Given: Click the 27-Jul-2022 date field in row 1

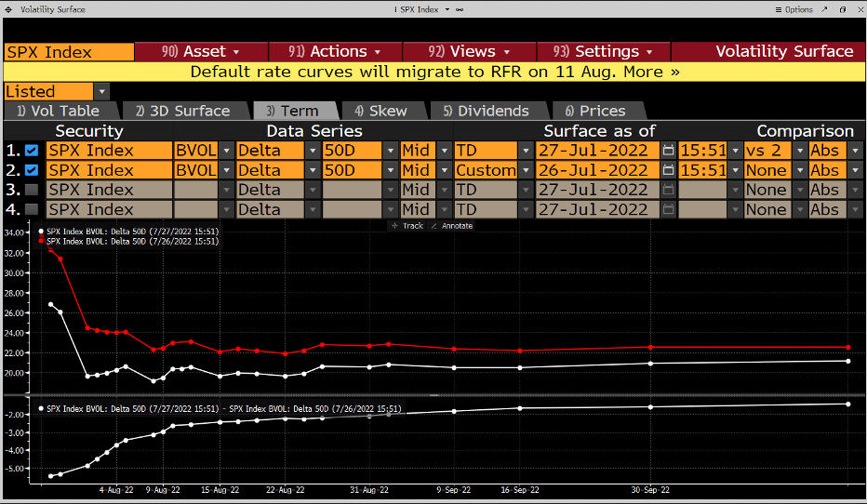Looking at the screenshot, I should 597,151.
